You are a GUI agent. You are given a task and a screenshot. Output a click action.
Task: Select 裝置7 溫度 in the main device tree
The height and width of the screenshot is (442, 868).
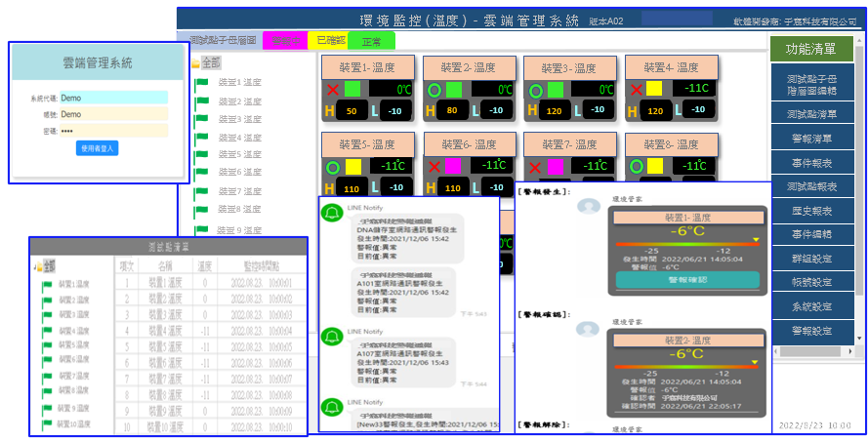[238, 191]
